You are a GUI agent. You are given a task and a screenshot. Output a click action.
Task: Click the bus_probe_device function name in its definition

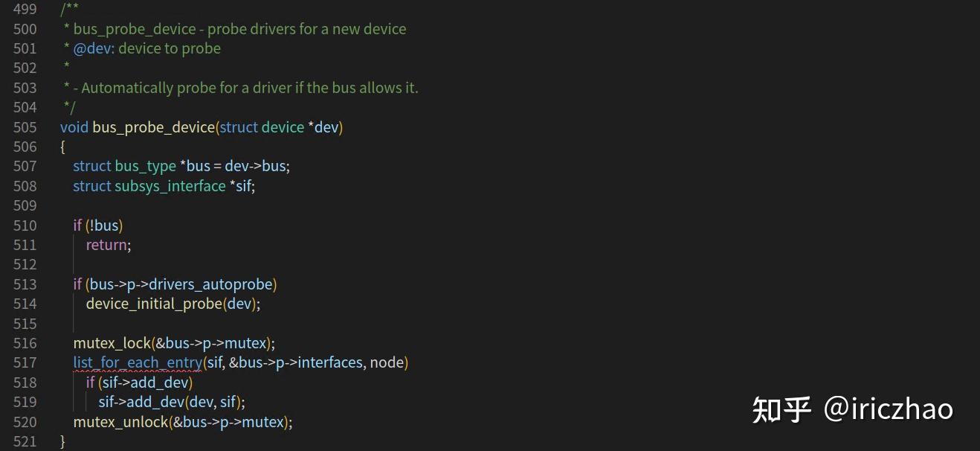pos(153,127)
